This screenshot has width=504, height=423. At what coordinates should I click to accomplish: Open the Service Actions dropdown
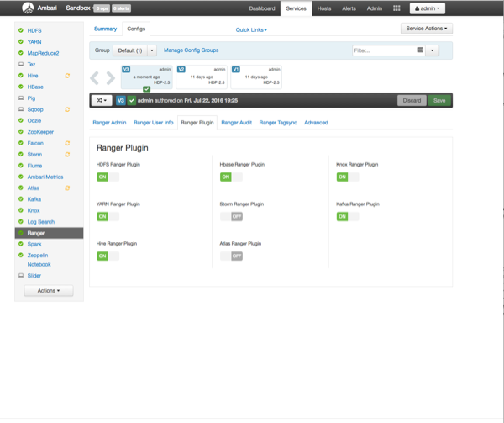click(x=426, y=29)
